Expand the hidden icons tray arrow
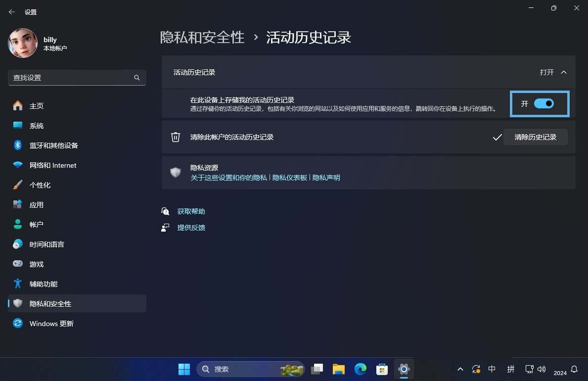 point(460,369)
